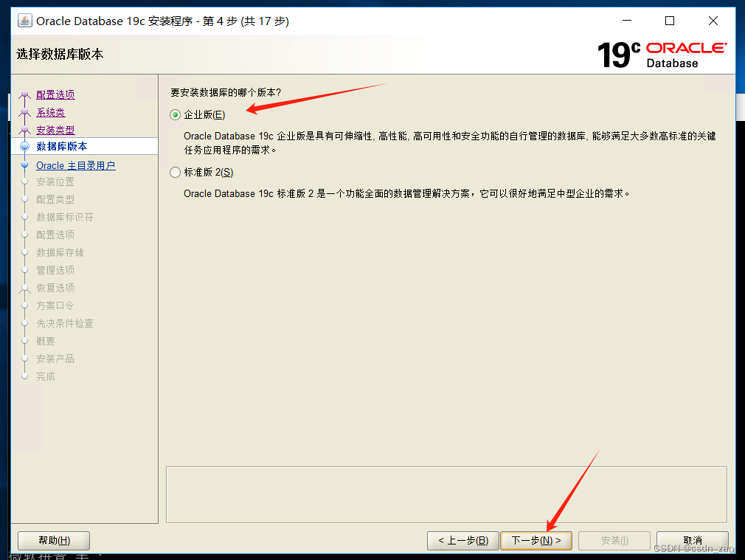Click the step marker beside Oracle 主目录用户
Image resolution: width=745 pixels, height=560 pixels.
coord(24,165)
